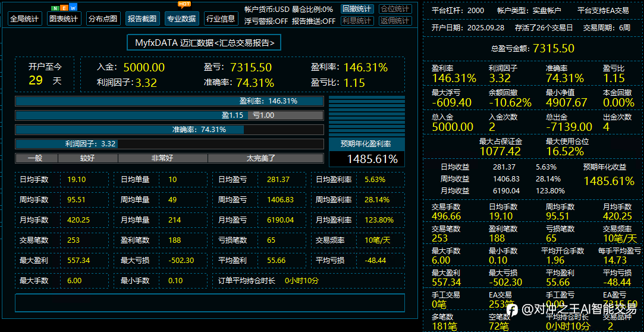Click the 回撤统计 button

pyautogui.click(x=357, y=9)
